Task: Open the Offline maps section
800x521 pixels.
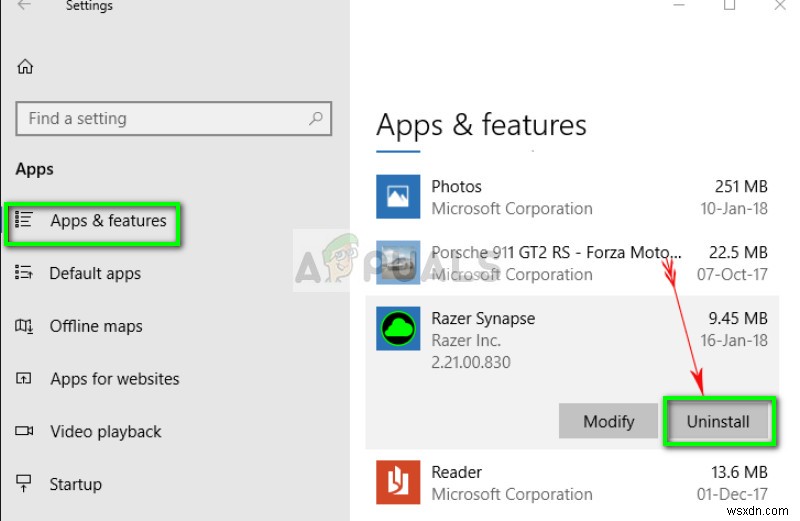Action: (96, 326)
